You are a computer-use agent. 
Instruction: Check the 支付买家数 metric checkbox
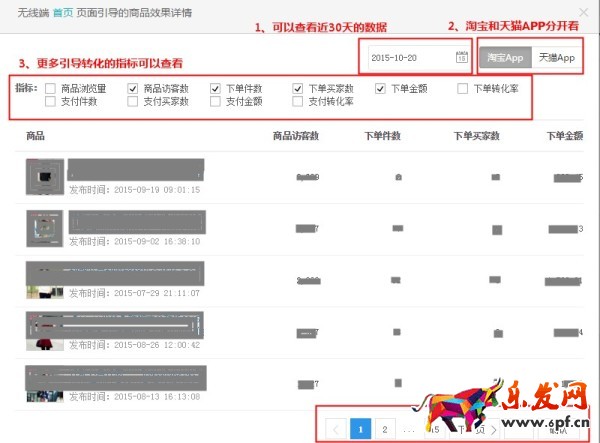pyautogui.click(x=133, y=102)
